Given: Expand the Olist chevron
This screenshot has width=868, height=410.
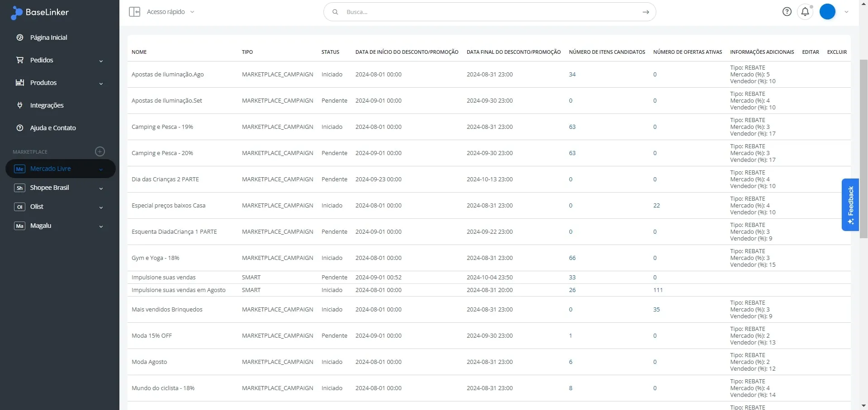Looking at the screenshot, I should pos(101,207).
